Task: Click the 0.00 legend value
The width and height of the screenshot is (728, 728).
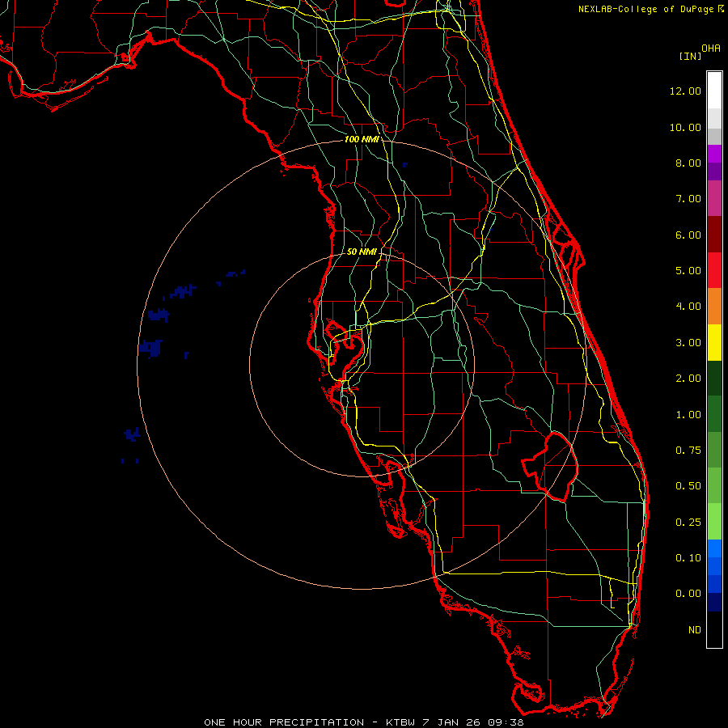Action: click(688, 594)
